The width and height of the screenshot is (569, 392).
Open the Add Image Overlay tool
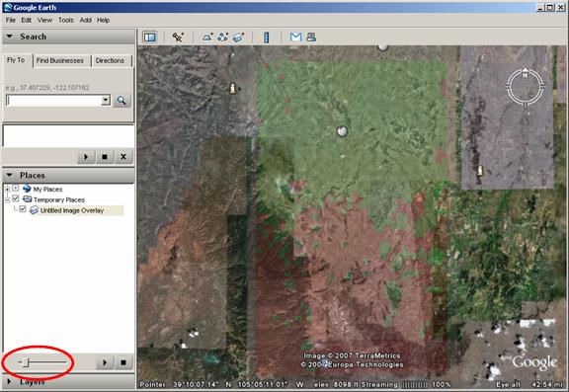(x=238, y=37)
